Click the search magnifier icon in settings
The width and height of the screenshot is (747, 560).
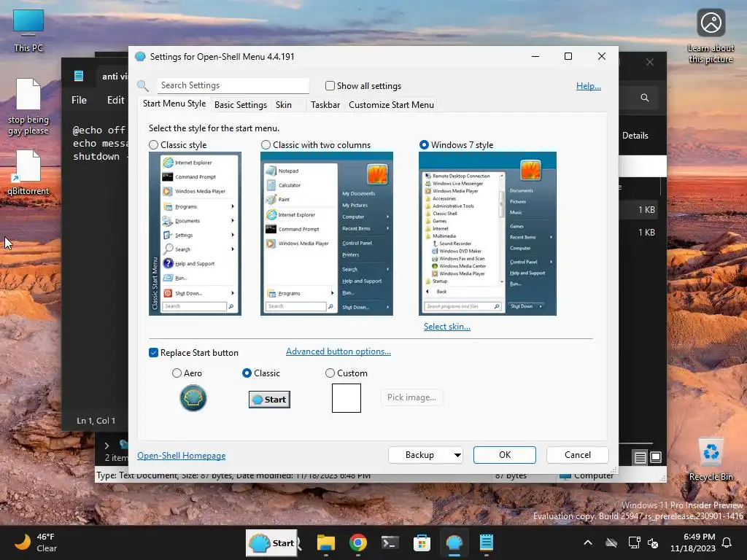pyautogui.click(x=143, y=86)
